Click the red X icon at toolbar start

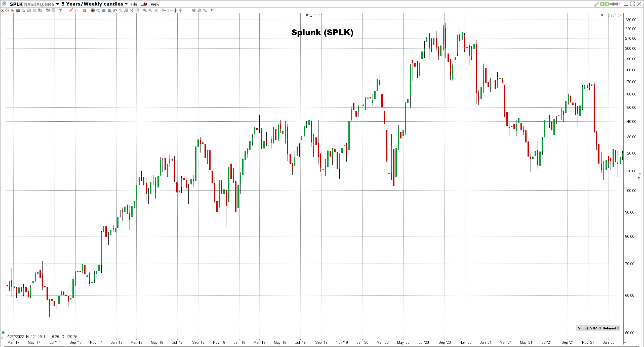click(x=3, y=11)
